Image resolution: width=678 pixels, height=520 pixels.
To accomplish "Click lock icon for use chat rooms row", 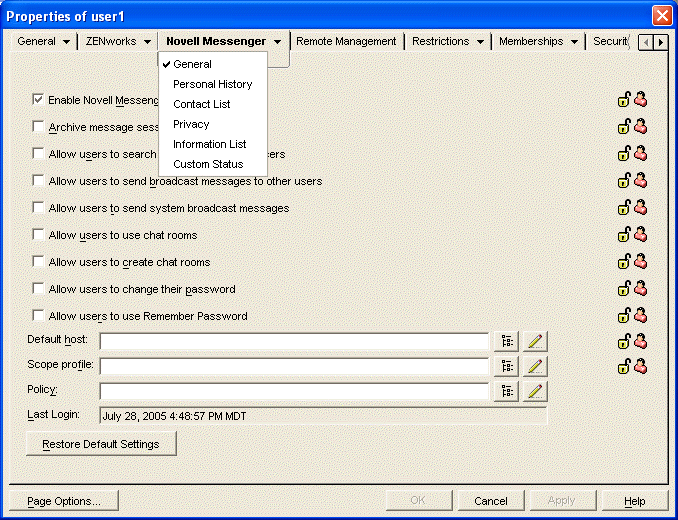I will click(x=624, y=235).
